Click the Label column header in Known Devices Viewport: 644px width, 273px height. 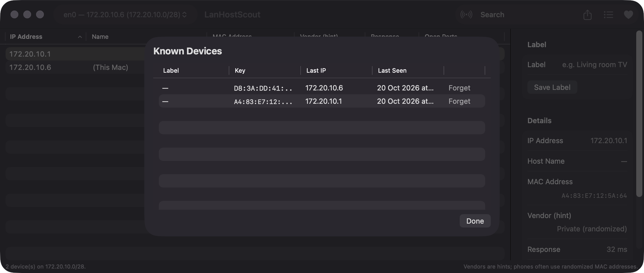click(171, 70)
